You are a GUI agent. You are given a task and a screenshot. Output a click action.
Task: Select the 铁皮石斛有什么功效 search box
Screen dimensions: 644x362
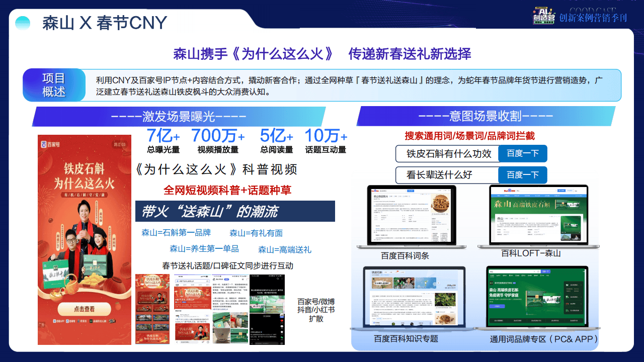click(x=447, y=154)
